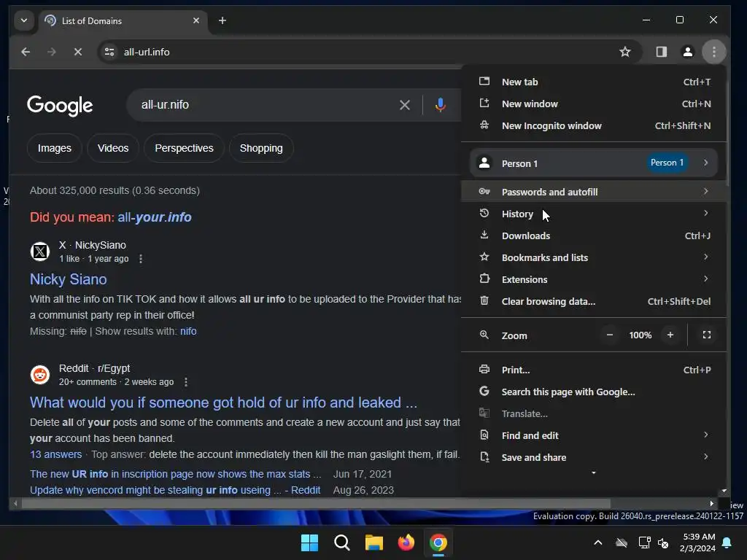This screenshot has height=560, width=747.
Task: Open the notifications bell in the tray
Action: 727,542
